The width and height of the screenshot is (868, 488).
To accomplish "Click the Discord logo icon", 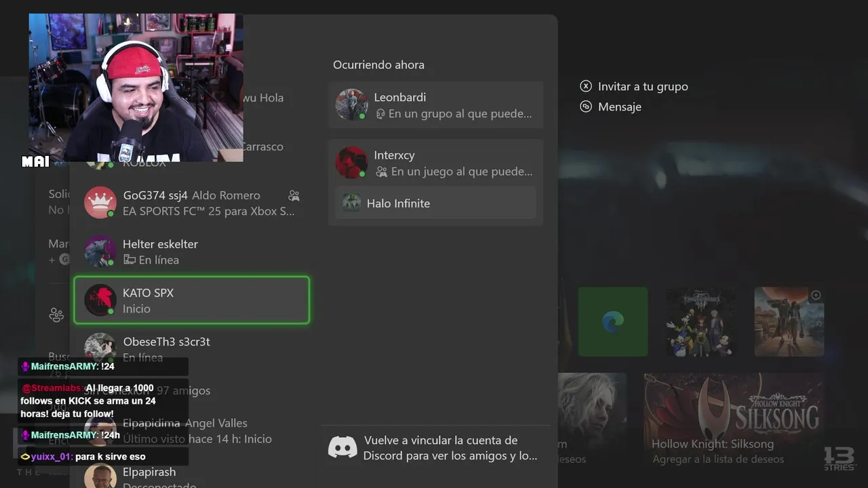I will click(x=342, y=447).
